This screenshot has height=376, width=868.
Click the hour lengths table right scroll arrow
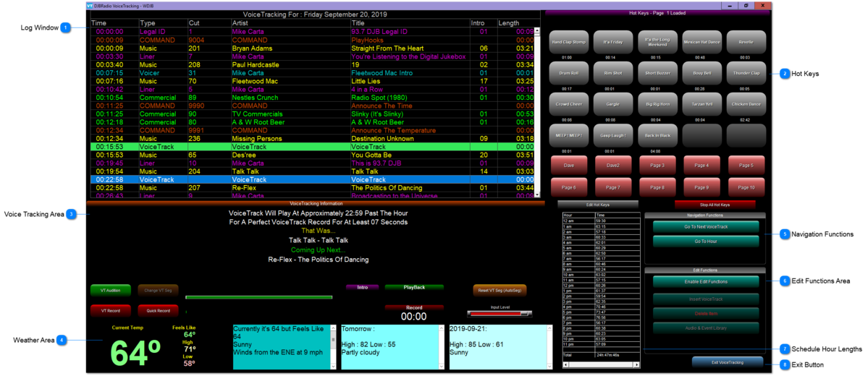[636, 365]
